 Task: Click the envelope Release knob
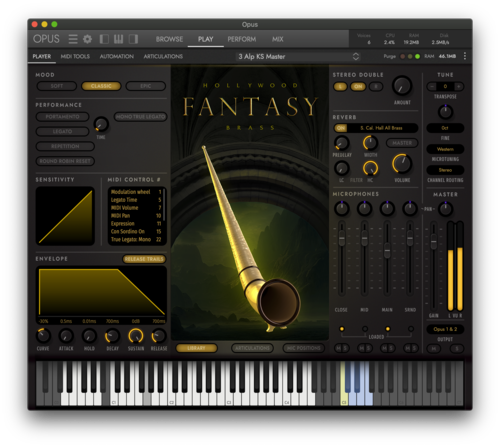(x=159, y=336)
